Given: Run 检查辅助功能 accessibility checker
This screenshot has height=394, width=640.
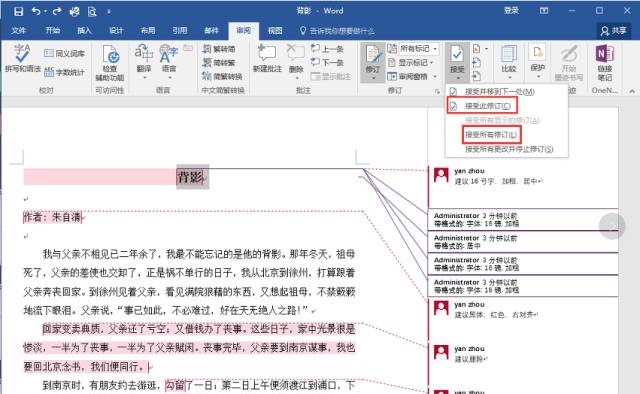Looking at the screenshot, I should (x=110, y=63).
